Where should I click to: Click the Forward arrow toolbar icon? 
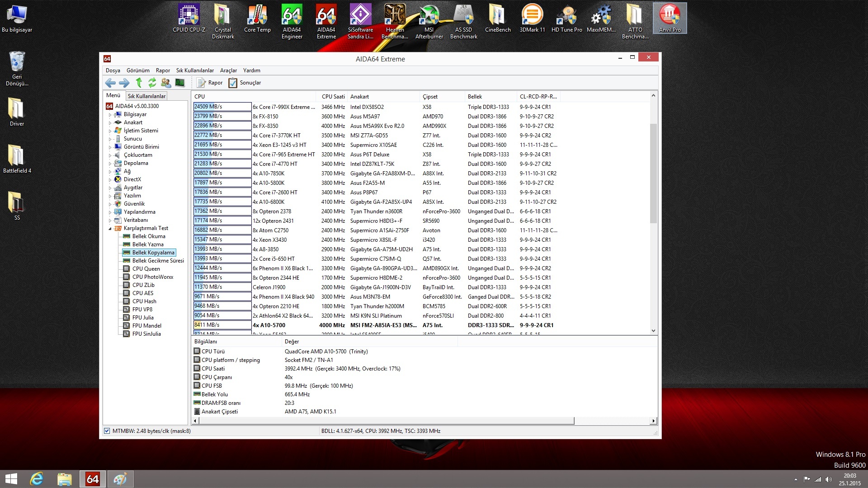click(x=124, y=83)
